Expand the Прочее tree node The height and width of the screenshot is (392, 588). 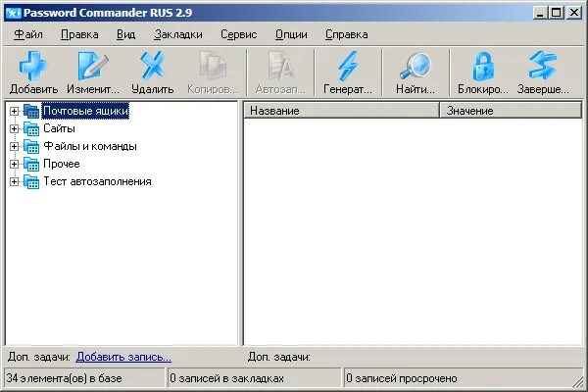14,164
